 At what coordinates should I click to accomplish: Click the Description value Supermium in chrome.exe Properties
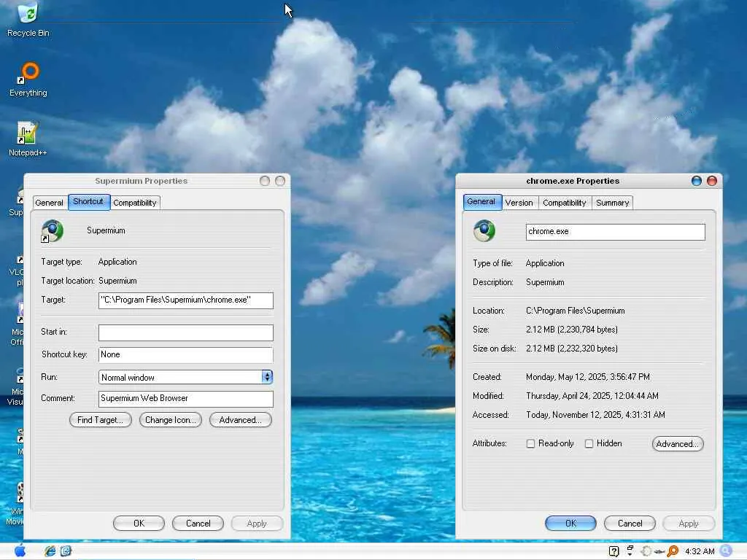(x=545, y=282)
